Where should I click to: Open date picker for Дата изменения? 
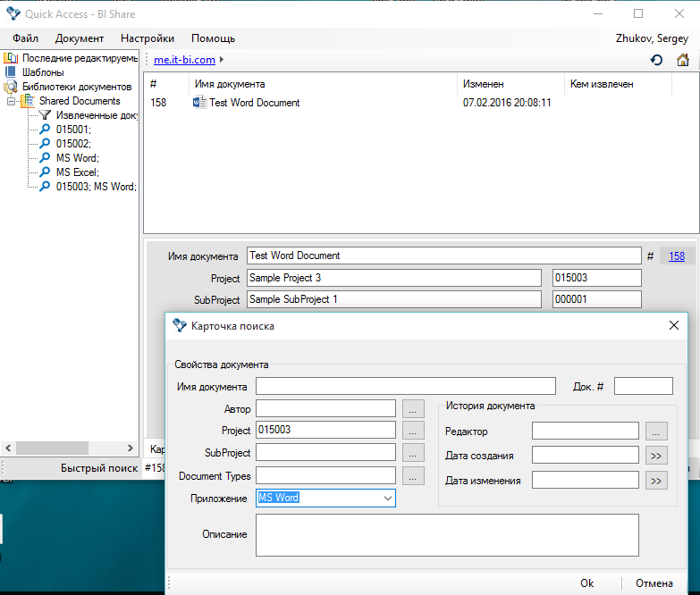tap(656, 481)
